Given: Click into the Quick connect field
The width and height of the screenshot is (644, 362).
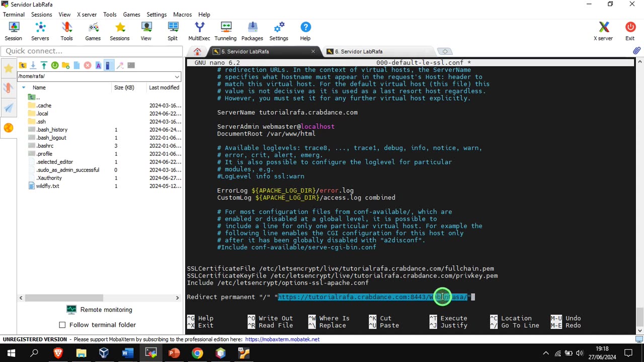Looking at the screenshot, I should tap(92, 51).
